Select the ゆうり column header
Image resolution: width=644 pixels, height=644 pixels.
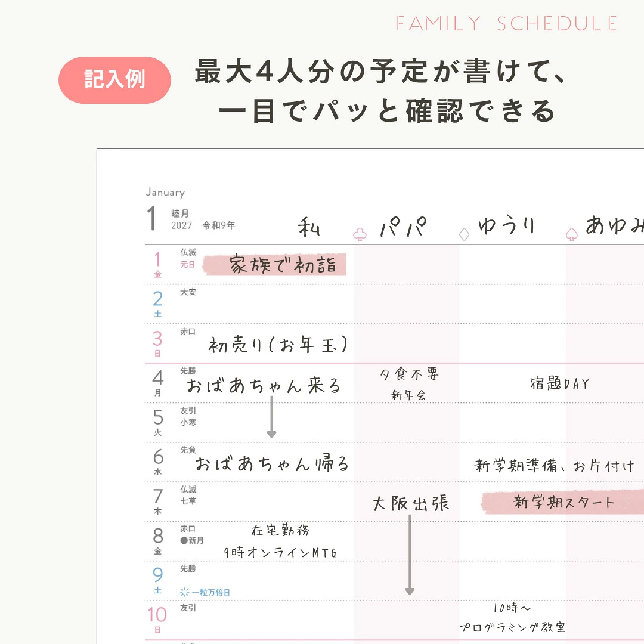(507, 225)
